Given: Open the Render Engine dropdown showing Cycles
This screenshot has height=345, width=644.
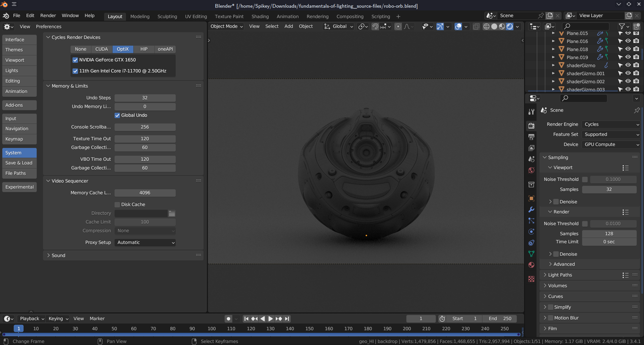Looking at the screenshot, I should click(610, 124).
